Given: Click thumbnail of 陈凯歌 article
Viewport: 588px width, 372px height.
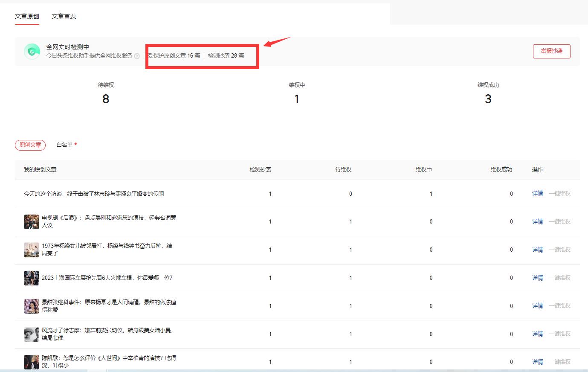Looking at the screenshot, I should [32, 362].
